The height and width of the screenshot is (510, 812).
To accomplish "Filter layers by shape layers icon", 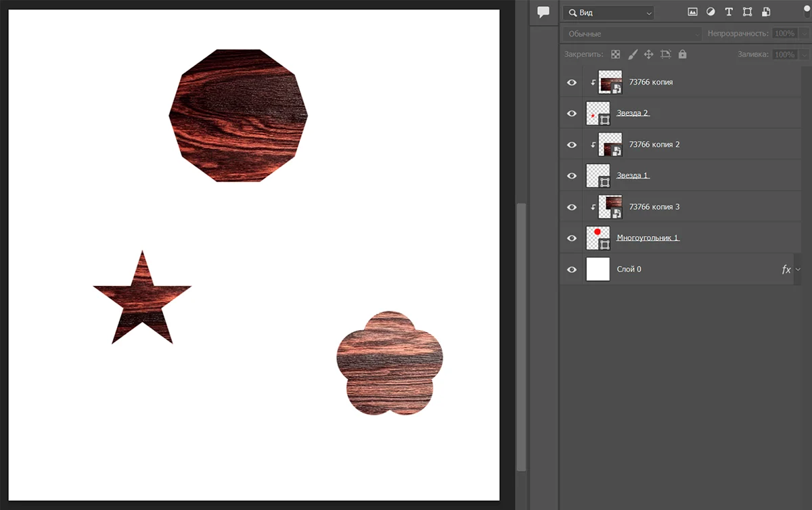I will [747, 12].
